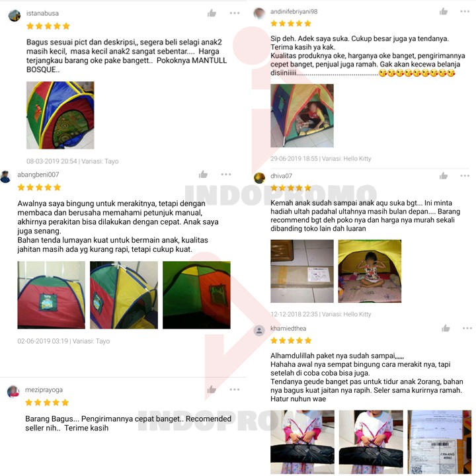The height and width of the screenshot is (476, 476).
Task: Click khamiedthea's username link
Action: point(288,329)
